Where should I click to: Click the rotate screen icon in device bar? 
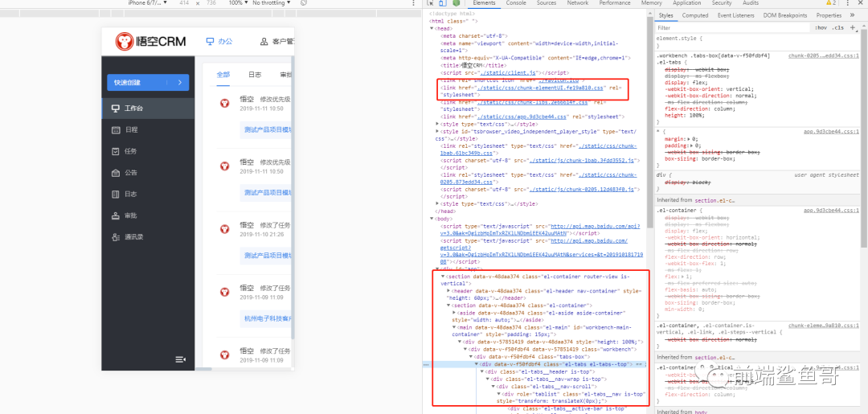[x=303, y=3]
